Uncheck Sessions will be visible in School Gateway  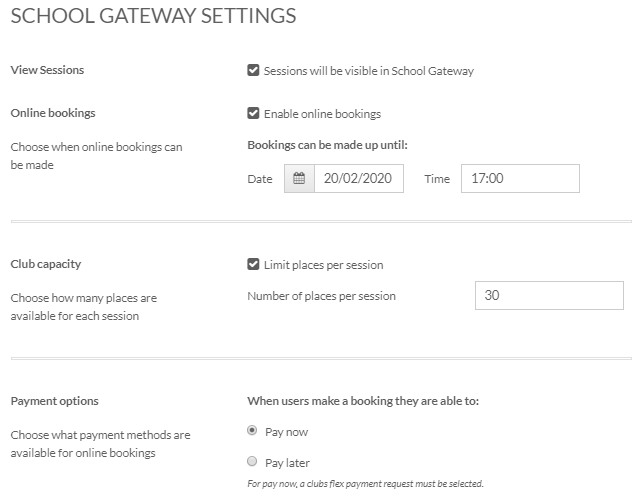[x=253, y=70]
